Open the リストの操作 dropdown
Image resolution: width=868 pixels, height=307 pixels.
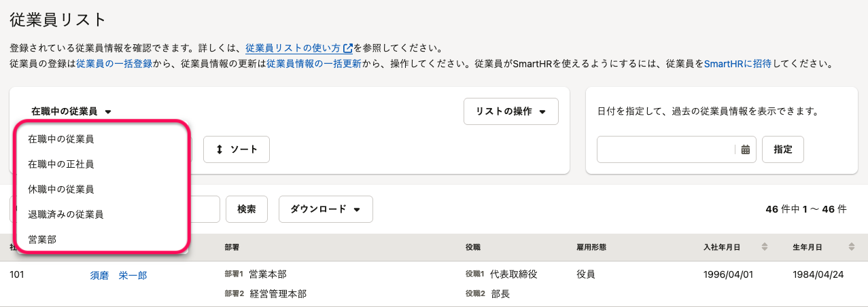tap(510, 111)
